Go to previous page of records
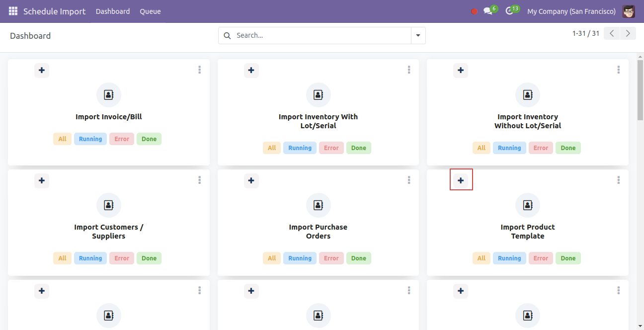The height and width of the screenshot is (330, 644). [612, 33]
